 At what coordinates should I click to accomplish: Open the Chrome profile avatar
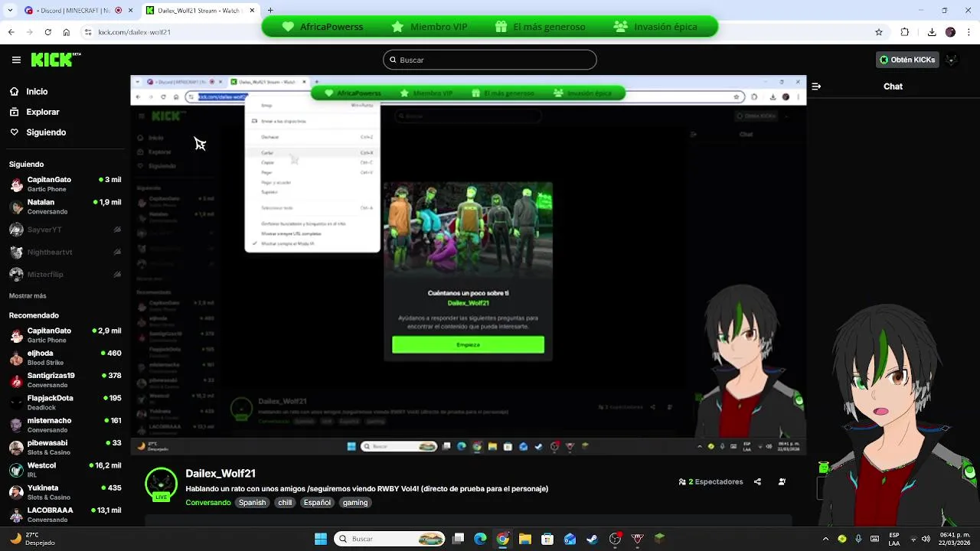pos(950,32)
